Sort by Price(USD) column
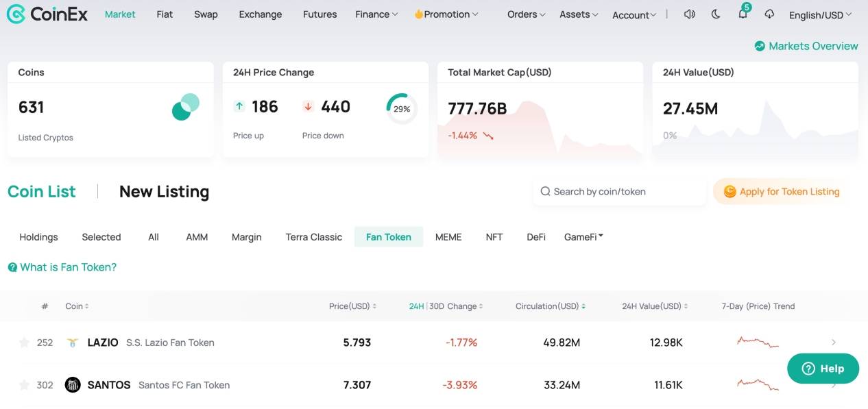 pyautogui.click(x=352, y=306)
